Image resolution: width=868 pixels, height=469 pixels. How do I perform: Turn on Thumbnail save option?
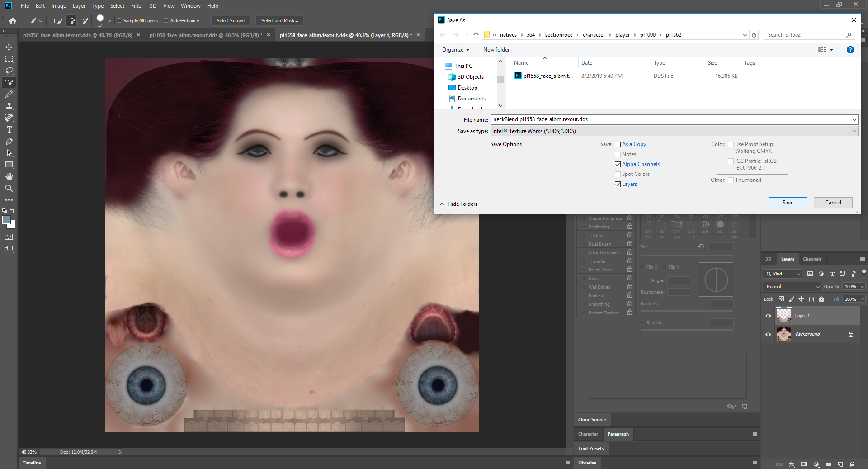731,180
